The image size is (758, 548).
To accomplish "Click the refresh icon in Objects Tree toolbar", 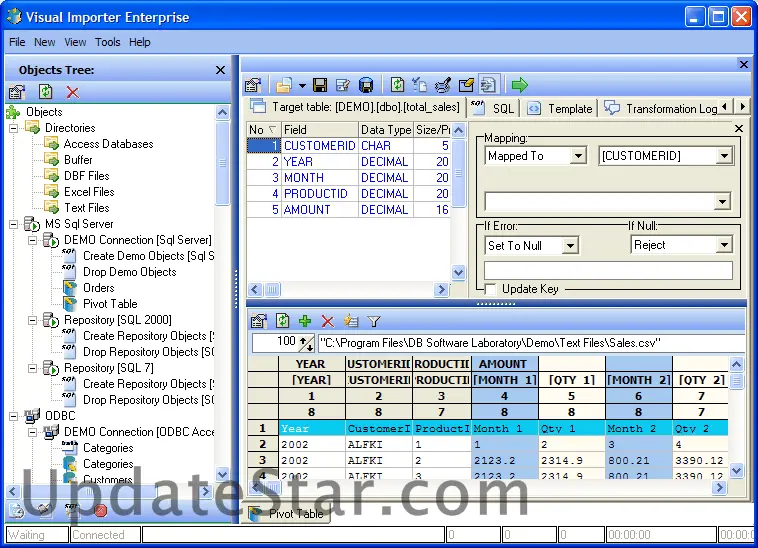I will click(x=45, y=92).
